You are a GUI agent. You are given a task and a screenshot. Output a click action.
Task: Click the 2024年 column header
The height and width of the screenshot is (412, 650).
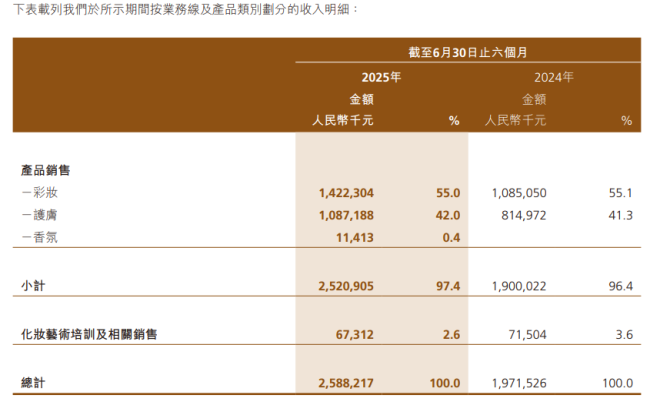pos(554,77)
